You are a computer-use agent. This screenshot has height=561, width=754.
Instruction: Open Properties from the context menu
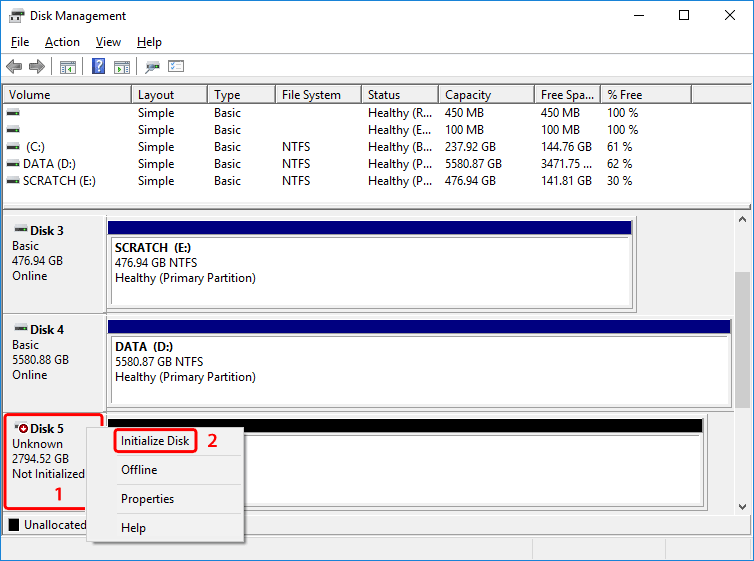147,499
